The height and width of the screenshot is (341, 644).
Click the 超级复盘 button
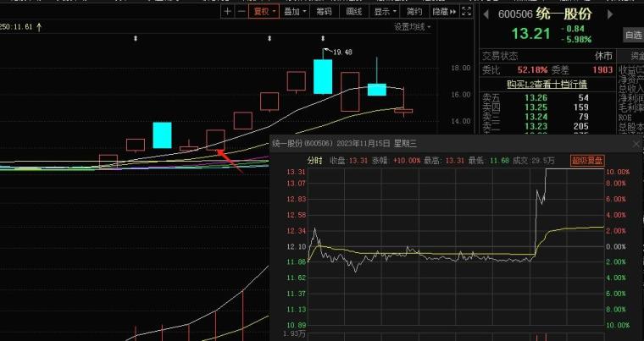(x=587, y=160)
